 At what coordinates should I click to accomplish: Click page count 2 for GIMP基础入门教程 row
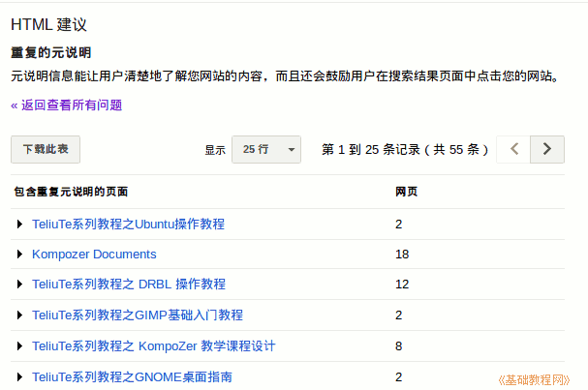[x=399, y=315]
